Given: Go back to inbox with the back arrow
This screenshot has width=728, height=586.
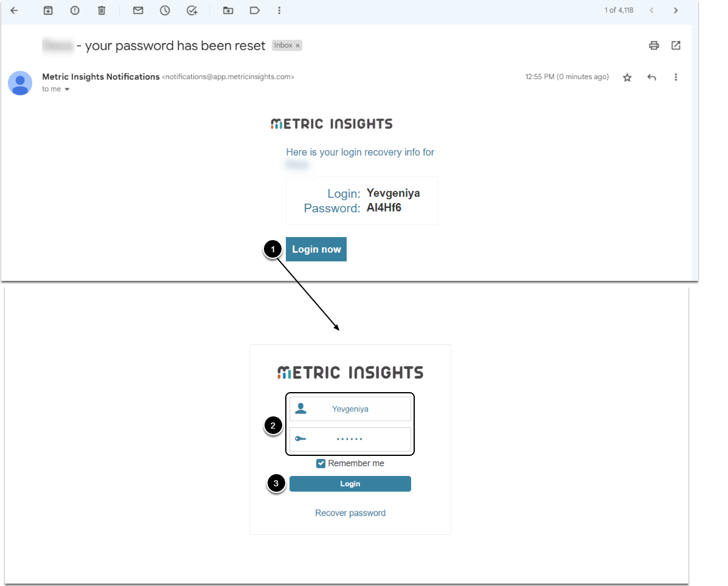Looking at the screenshot, I should 14,10.
